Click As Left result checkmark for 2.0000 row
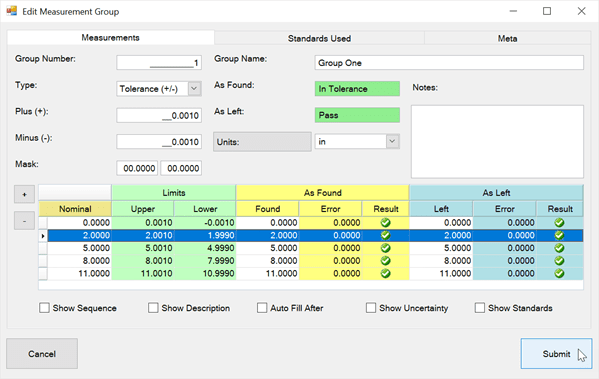Image resolution: width=599 pixels, height=379 pixels. (x=559, y=235)
